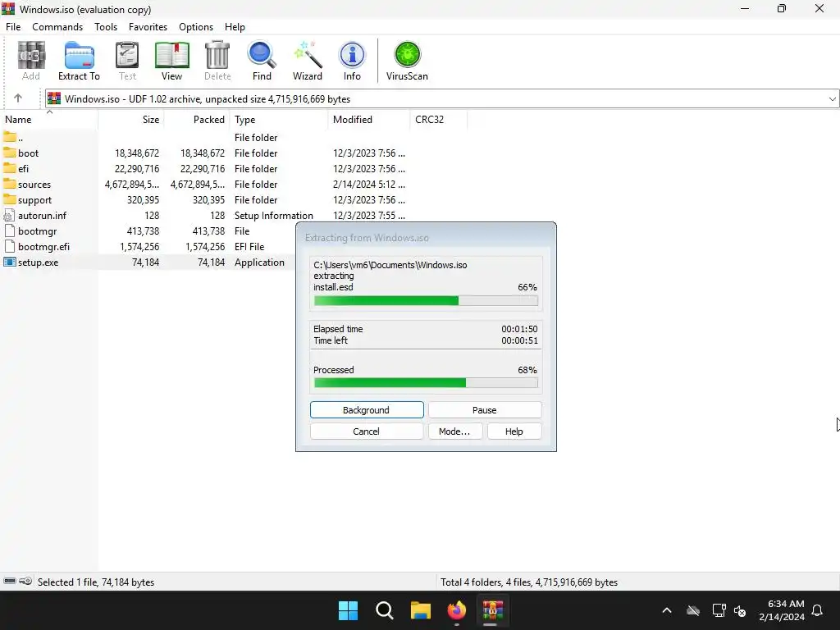Click the muted volume tray icon
The image size is (840, 630).
pyautogui.click(x=741, y=610)
